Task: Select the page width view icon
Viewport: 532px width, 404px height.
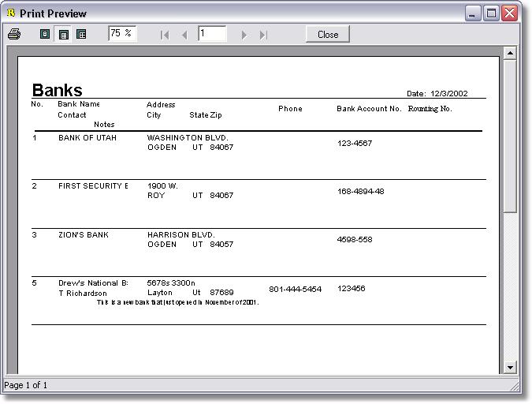Action: click(x=64, y=34)
